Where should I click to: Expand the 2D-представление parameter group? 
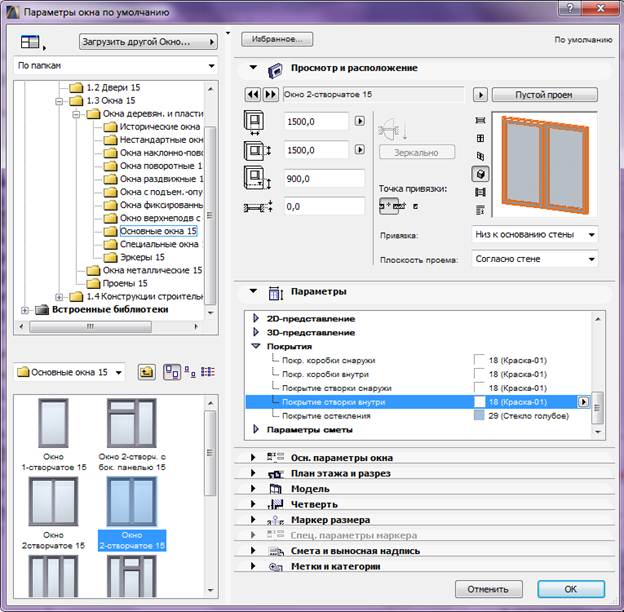(x=256, y=318)
